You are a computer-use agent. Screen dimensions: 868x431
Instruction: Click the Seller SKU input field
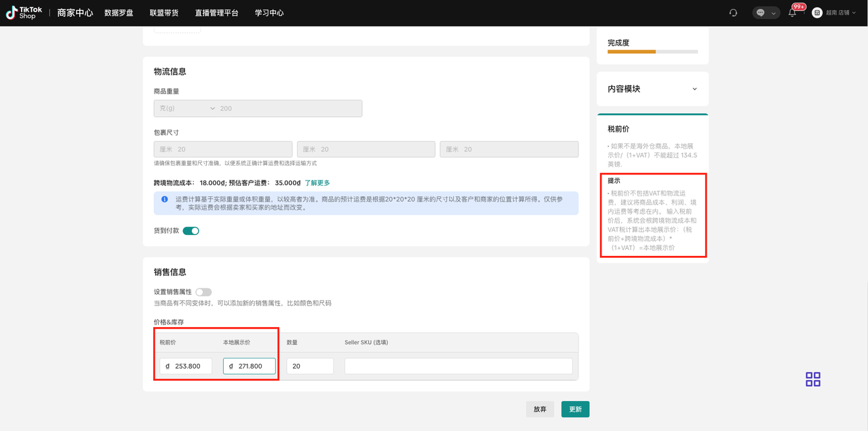coord(458,366)
